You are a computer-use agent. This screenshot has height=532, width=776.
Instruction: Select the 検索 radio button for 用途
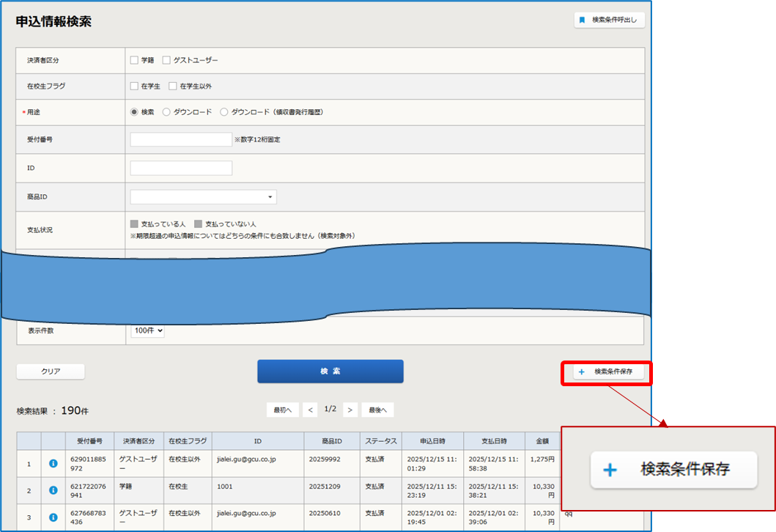pyautogui.click(x=134, y=112)
